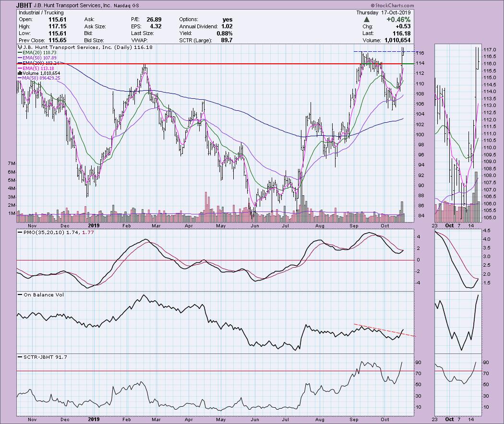Click the 84 price label on main axis

pos(420,215)
